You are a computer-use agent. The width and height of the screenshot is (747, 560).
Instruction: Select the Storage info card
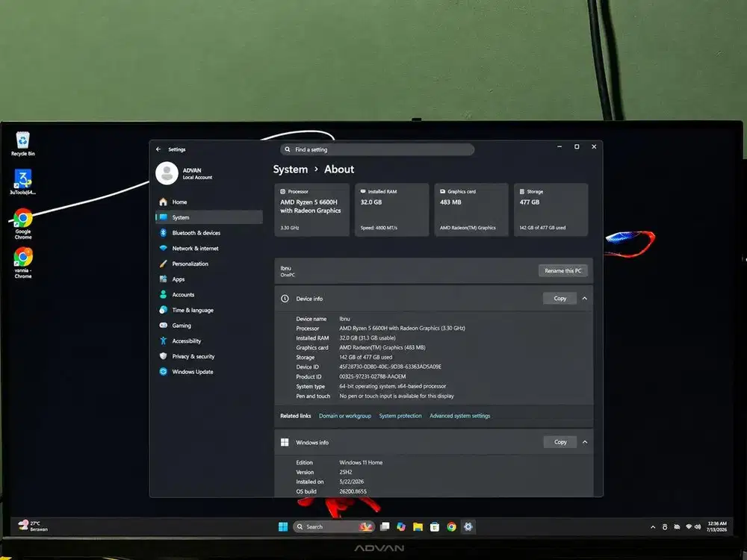pyautogui.click(x=551, y=210)
